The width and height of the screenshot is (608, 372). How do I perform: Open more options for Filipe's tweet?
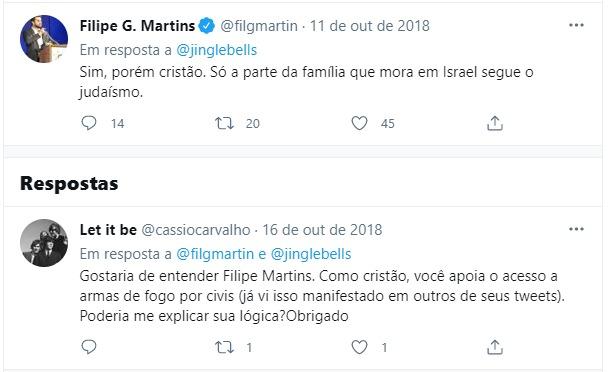coord(576,25)
